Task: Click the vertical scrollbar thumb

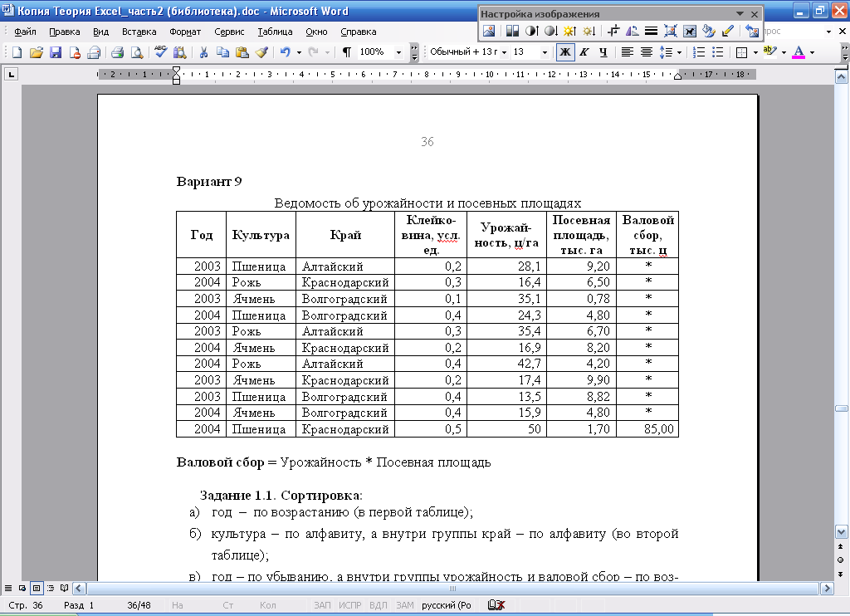Action: pos(841,408)
